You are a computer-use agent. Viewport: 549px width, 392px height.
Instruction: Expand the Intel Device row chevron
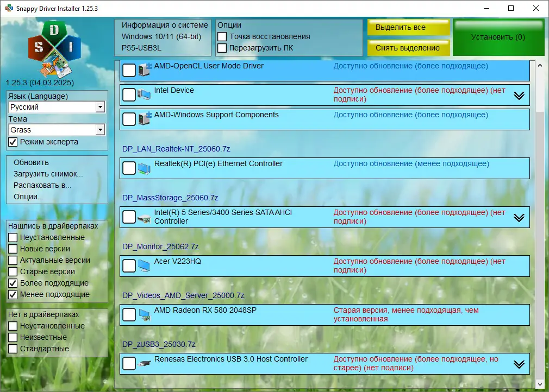pyautogui.click(x=520, y=94)
